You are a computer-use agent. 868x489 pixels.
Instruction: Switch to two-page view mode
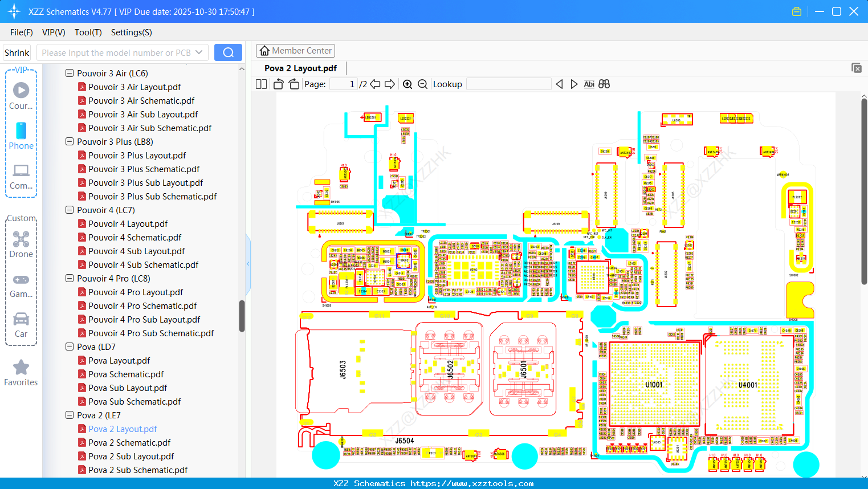(x=260, y=84)
